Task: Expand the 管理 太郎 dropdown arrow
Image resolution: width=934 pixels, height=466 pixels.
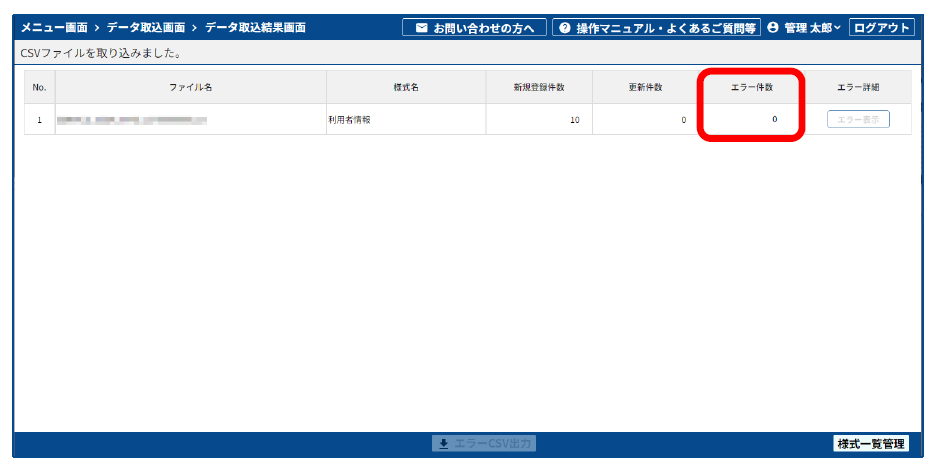Action: coord(838,28)
